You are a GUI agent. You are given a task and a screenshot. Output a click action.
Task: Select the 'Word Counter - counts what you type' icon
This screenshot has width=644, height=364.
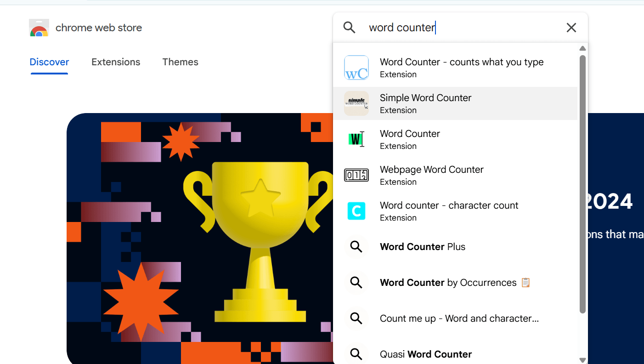point(356,68)
